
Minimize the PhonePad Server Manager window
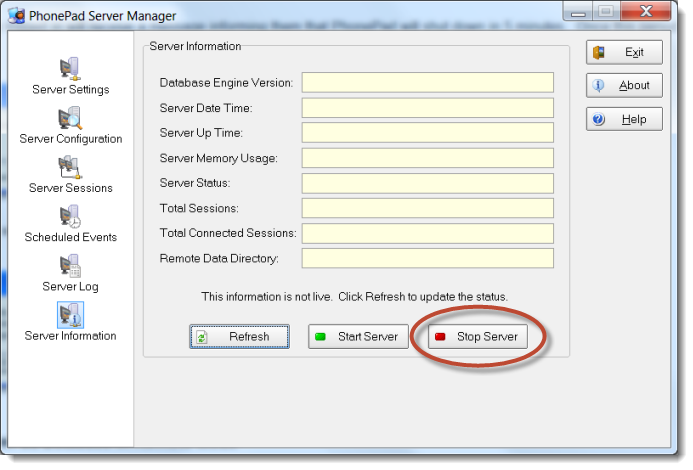[578, 11]
